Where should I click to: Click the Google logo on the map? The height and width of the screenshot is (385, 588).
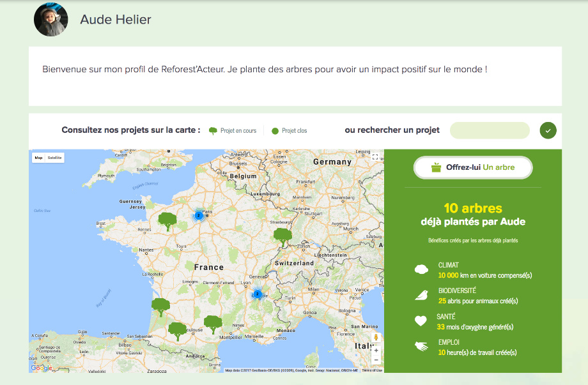coord(42,368)
